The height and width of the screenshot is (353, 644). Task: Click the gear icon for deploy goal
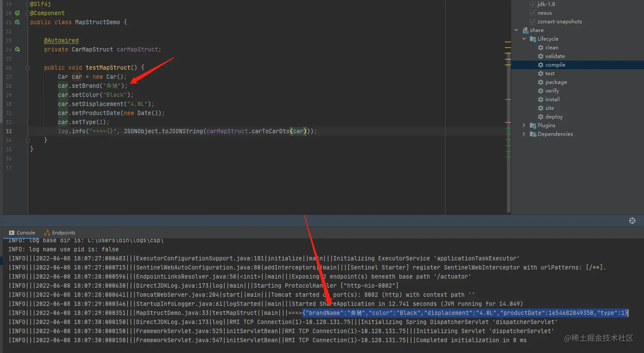pos(541,117)
